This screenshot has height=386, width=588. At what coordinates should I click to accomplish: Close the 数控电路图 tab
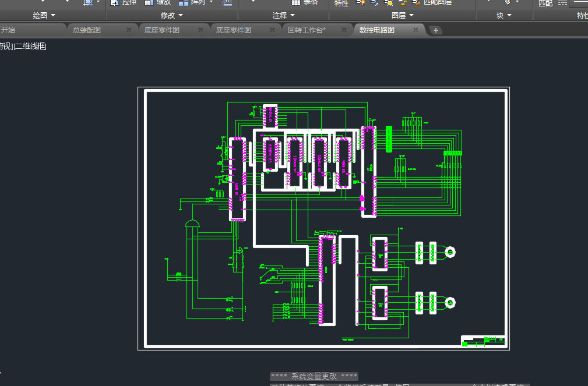(x=416, y=30)
